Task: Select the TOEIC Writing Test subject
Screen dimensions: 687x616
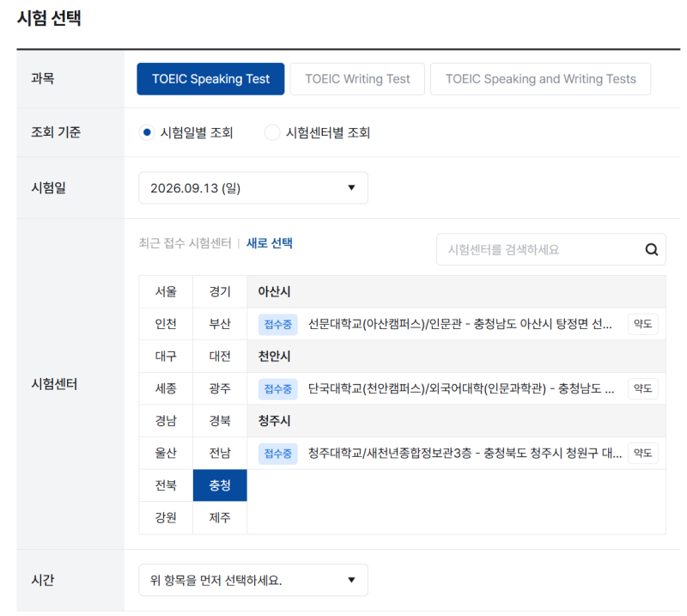Action: pyautogui.click(x=357, y=79)
